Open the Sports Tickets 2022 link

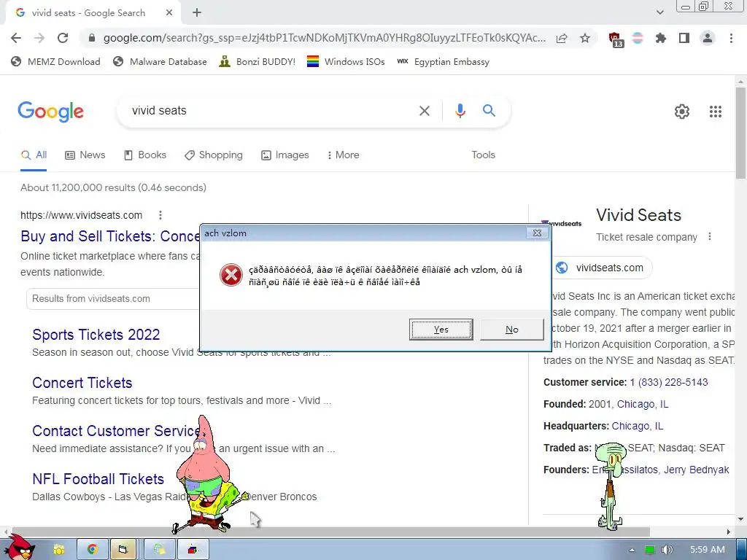click(x=96, y=335)
